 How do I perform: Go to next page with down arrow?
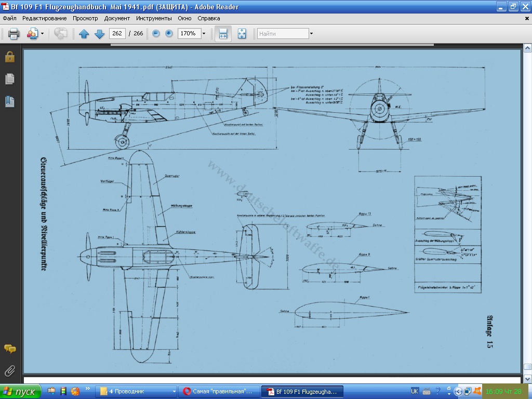tap(99, 34)
